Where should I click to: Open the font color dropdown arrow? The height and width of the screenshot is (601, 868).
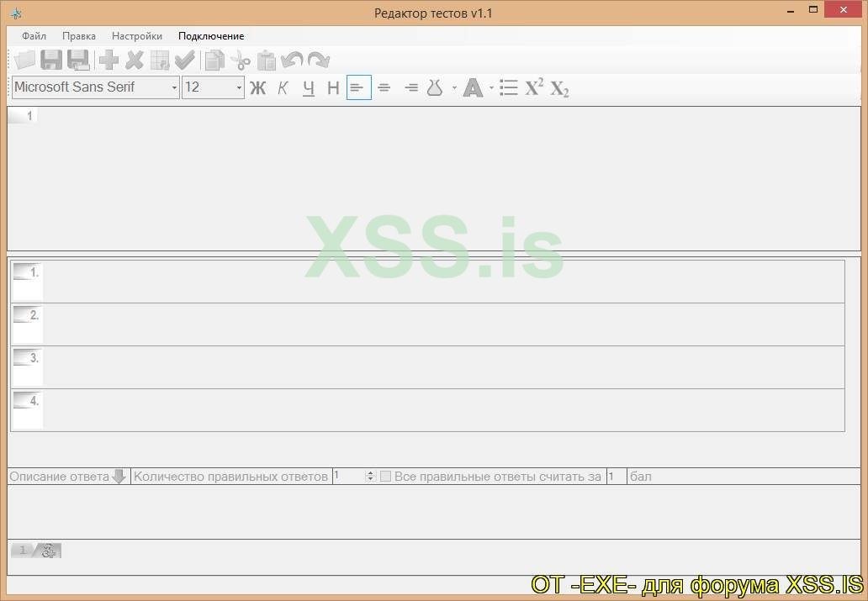(491, 87)
